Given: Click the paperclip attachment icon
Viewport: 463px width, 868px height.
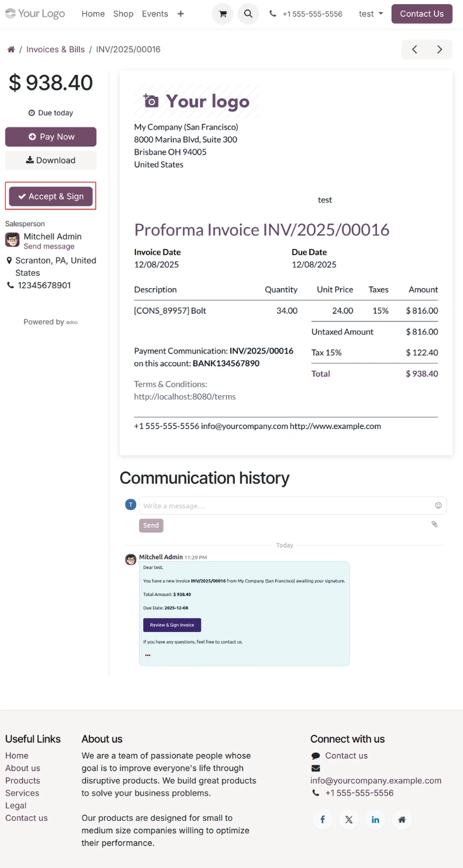Looking at the screenshot, I should 434,524.
